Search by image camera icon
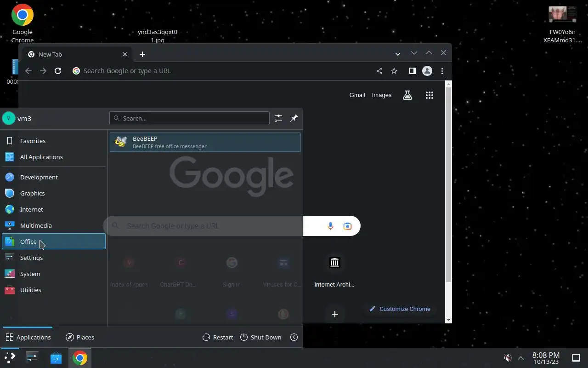This screenshot has height=368, width=588. point(347,226)
